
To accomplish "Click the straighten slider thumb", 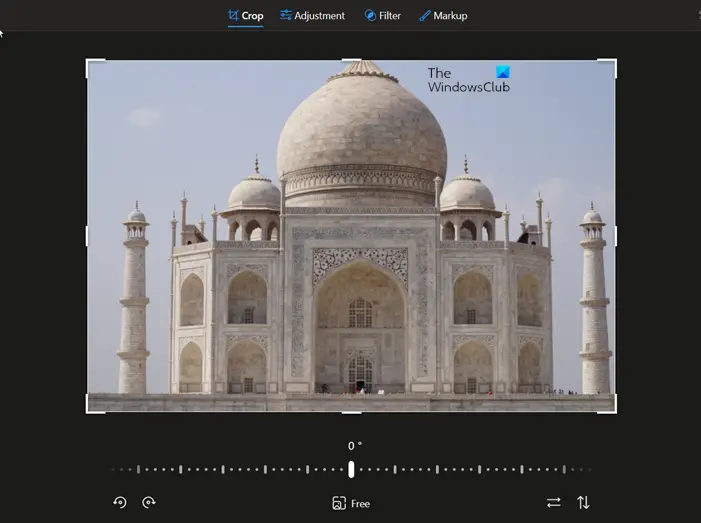I will click(351, 469).
